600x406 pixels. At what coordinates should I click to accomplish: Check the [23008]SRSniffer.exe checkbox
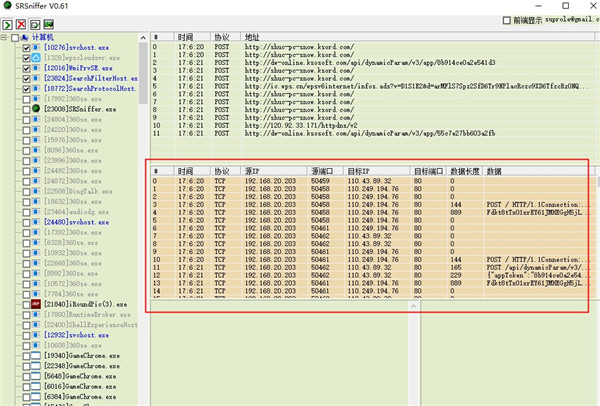[x=27, y=107]
